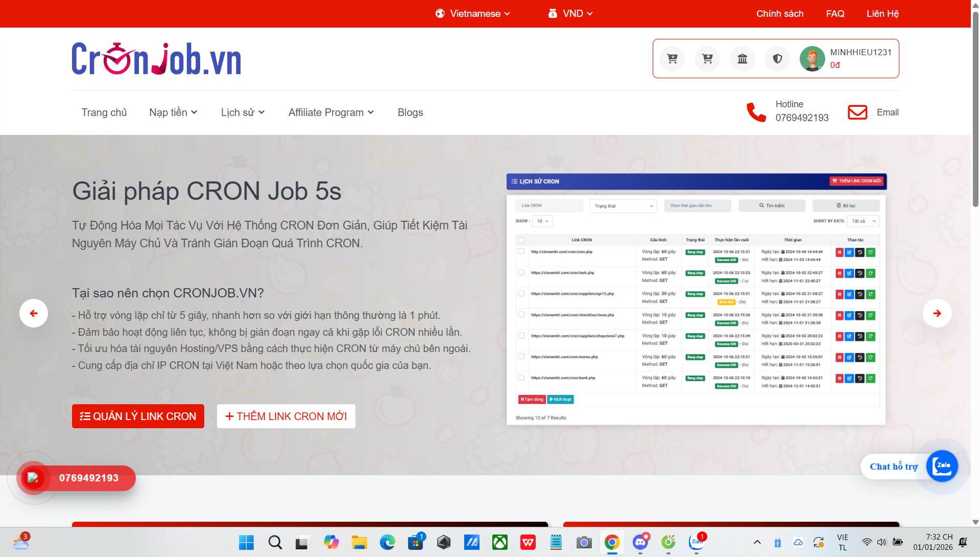Pause the cron.php job with the red pause icon
The image size is (980, 557).
(x=839, y=252)
